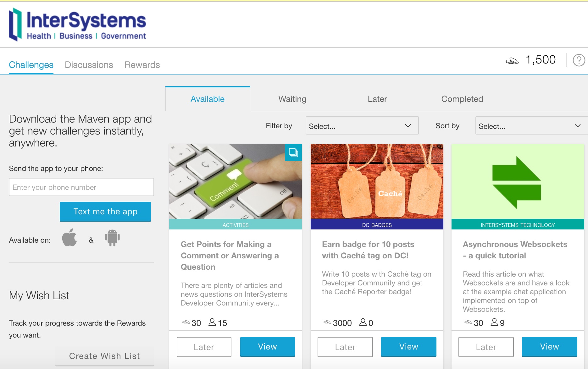588x369 pixels.
Task: Open the help question mark icon
Action: pos(579,60)
